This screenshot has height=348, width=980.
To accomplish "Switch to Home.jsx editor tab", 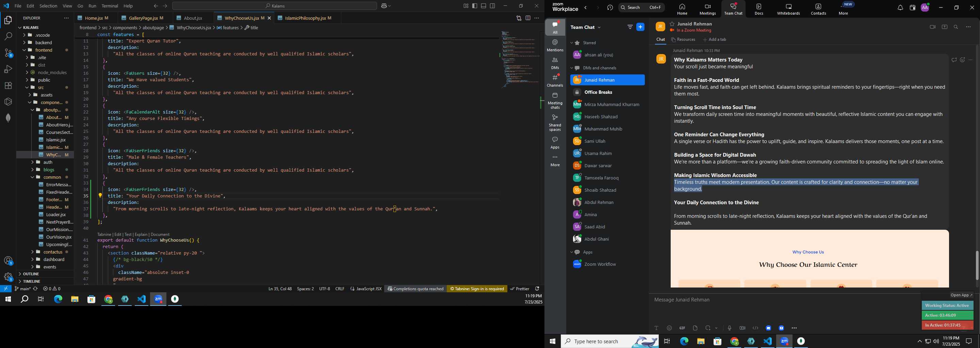I will point(94,18).
